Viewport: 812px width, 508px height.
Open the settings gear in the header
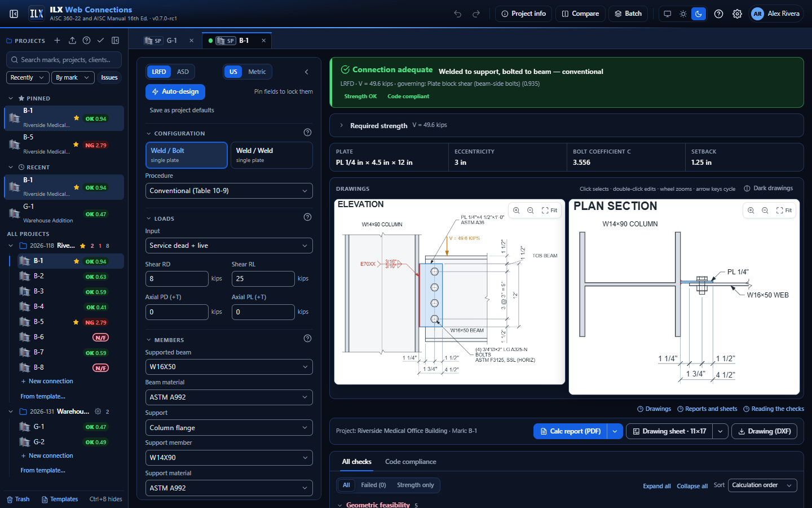point(737,14)
